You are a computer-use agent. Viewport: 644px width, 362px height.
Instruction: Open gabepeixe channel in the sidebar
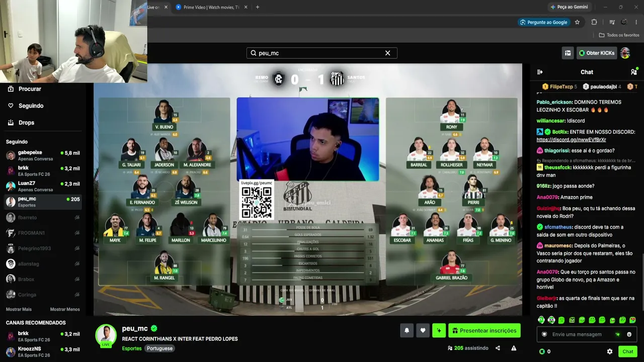pos(43,155)
